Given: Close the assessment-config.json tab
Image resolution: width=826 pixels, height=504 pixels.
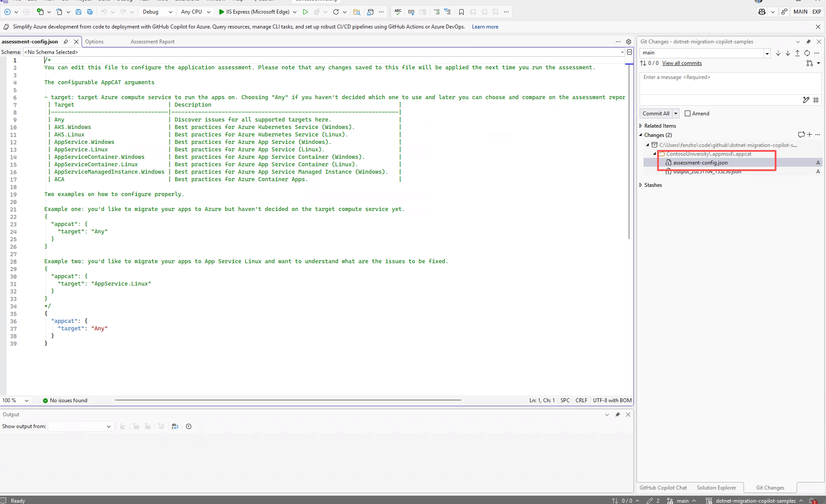Looking at the screenshot, I should tap(76, 42).
